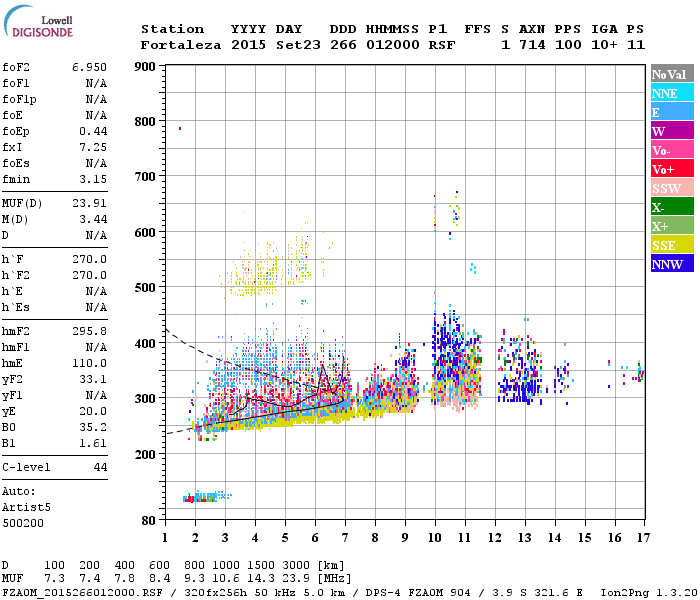Click the SSW salmon legend swatch

[x=672, y=188]
